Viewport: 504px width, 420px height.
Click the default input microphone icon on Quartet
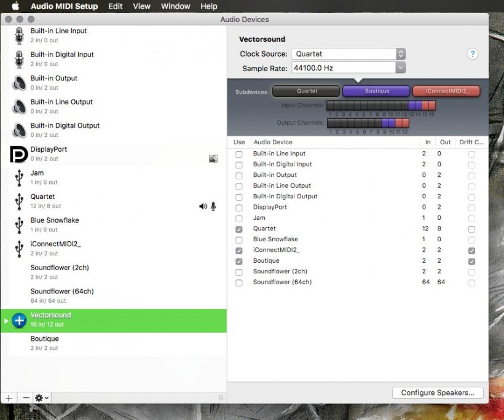213,206
